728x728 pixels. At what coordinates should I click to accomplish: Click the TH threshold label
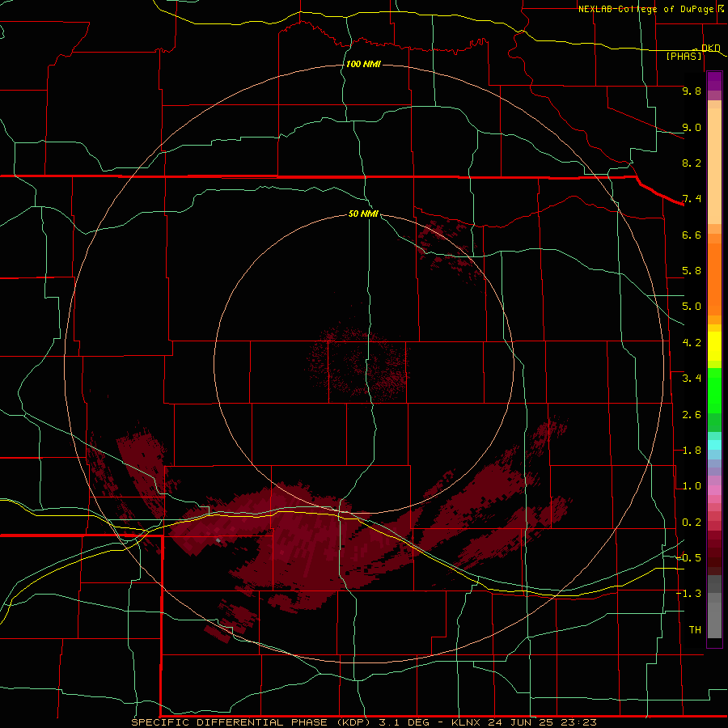tap(695, 630)
